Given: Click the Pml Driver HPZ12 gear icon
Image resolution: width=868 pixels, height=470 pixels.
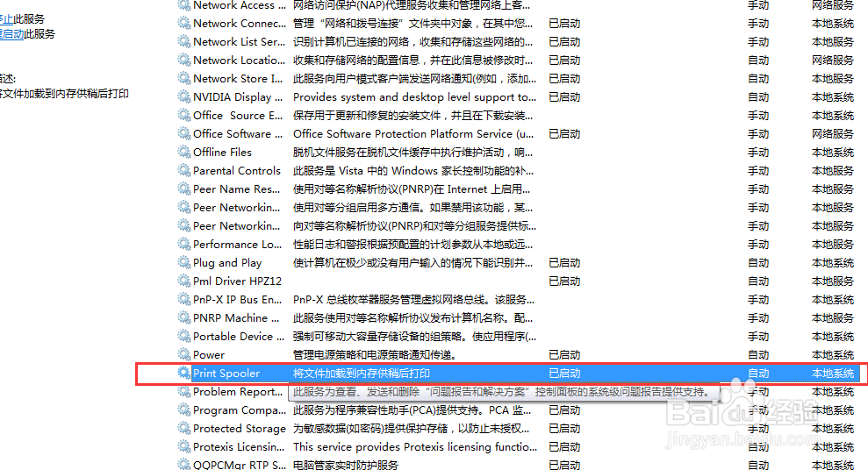Looking at the screenshot, I should coord(183,281).
